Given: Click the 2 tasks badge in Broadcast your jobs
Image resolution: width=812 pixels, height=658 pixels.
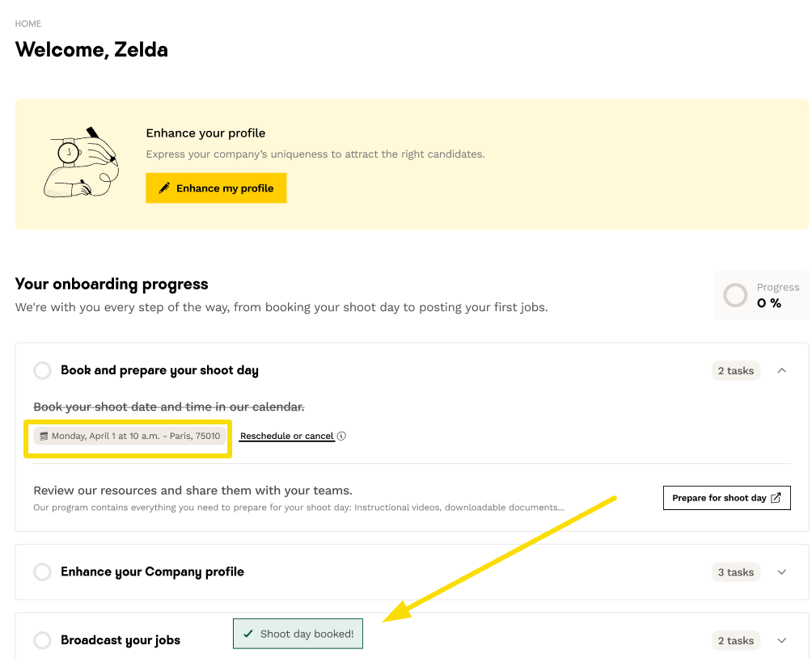Looking at the screenshot, I should coord(736,641).
